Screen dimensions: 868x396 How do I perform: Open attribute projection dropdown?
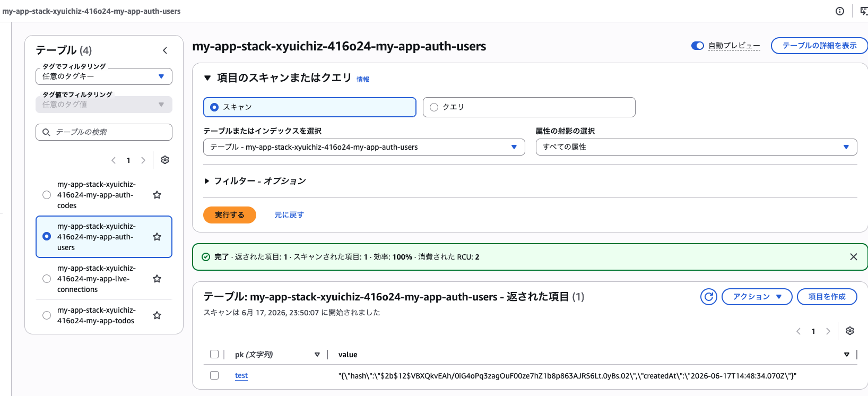(697, 147)
